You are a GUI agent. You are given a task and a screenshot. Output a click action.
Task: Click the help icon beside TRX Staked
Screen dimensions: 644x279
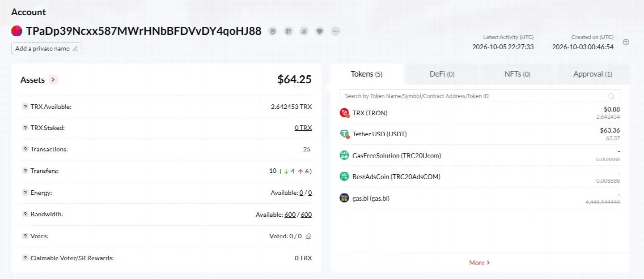25,128
